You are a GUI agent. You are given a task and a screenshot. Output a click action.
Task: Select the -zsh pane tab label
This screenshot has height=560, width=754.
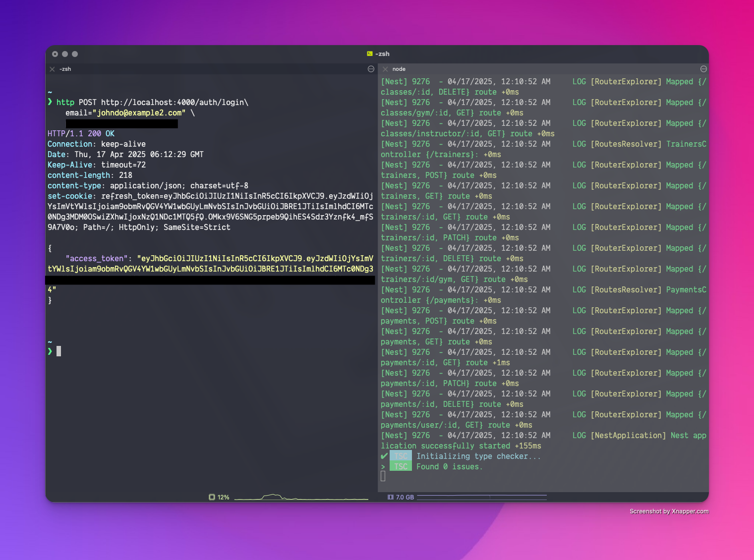click(65, 69)
